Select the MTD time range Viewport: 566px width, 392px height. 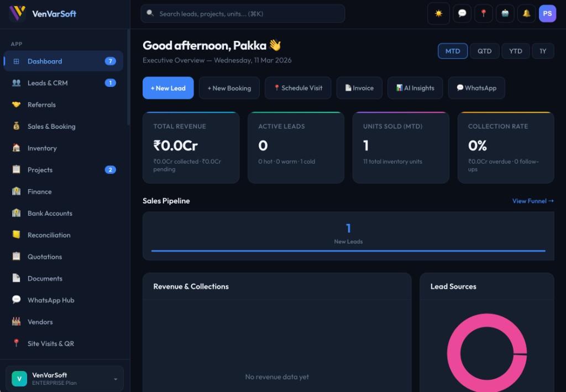coord(453,51)
